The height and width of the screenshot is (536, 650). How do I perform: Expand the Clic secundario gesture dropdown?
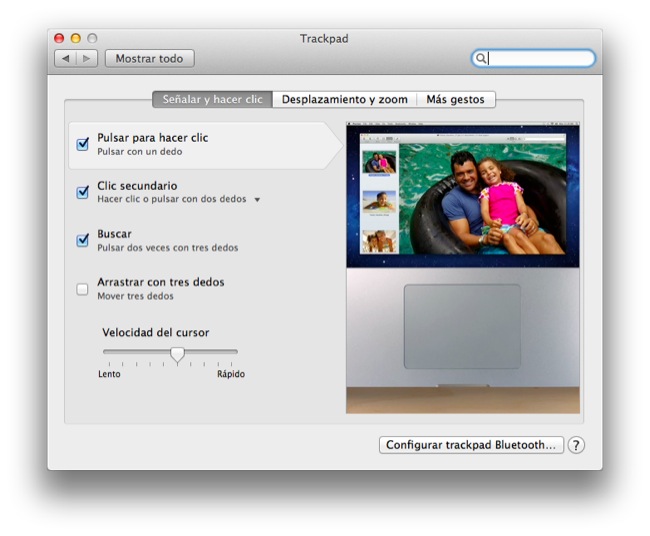pyautogui.click(x=257, y=200)
